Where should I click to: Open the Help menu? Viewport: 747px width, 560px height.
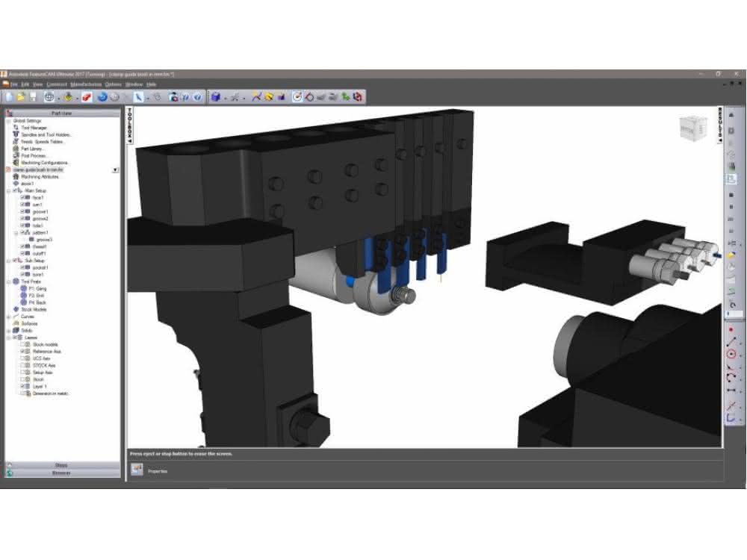[152, 84]
